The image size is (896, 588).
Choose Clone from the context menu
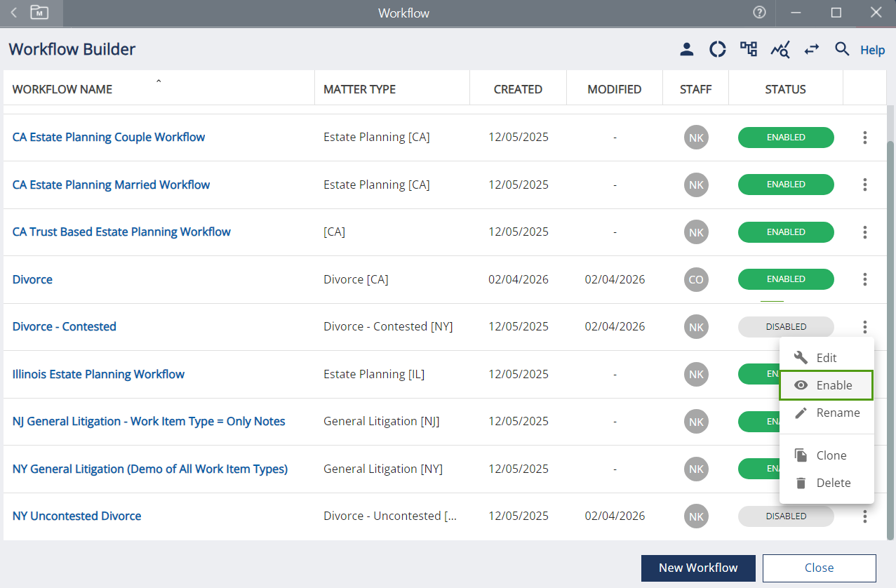pyautogui.click(x=827, y=455)
